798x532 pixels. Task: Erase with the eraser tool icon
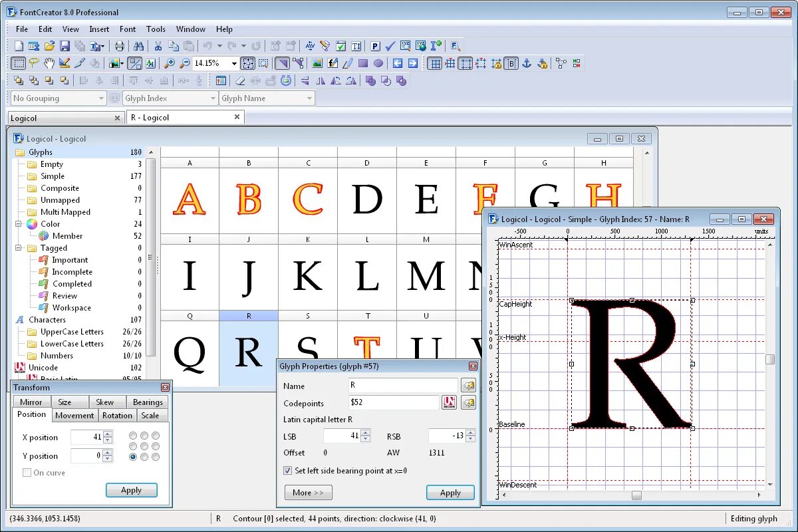click(x=240, y=80)
